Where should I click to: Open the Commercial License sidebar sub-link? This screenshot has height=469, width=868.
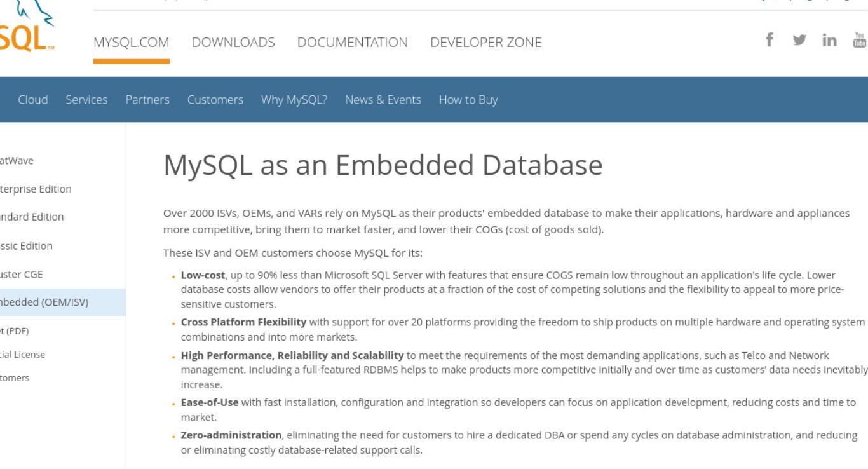point(22,354)
